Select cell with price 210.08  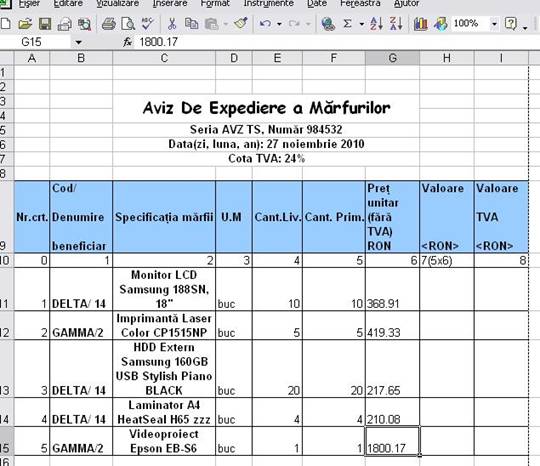392,412
